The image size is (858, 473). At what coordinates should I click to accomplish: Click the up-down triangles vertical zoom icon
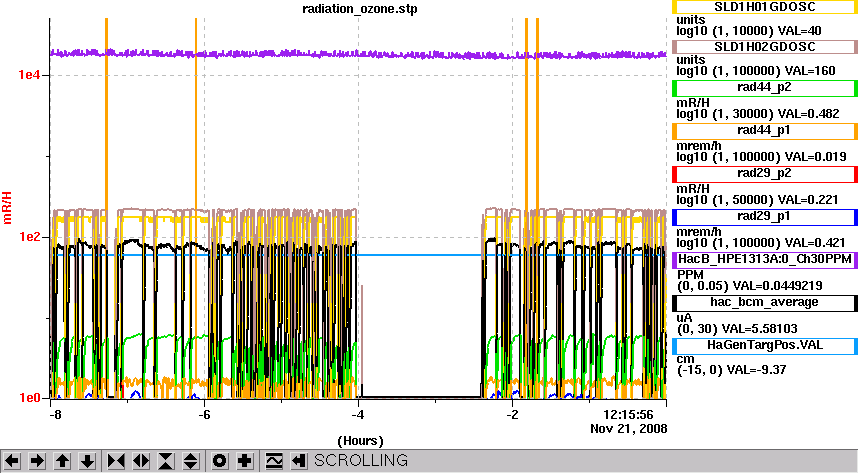(190, 461)
